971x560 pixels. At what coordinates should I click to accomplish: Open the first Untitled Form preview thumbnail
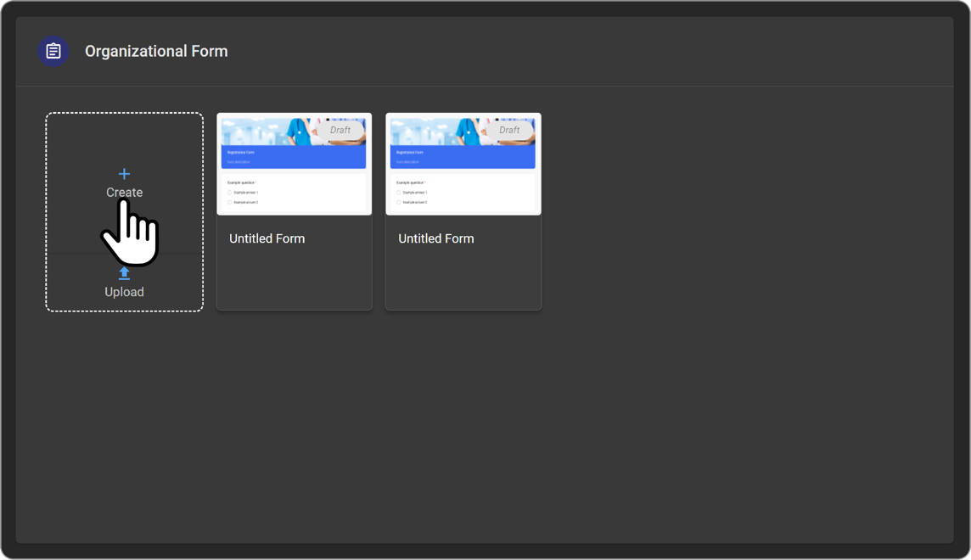tap(294, 165)
